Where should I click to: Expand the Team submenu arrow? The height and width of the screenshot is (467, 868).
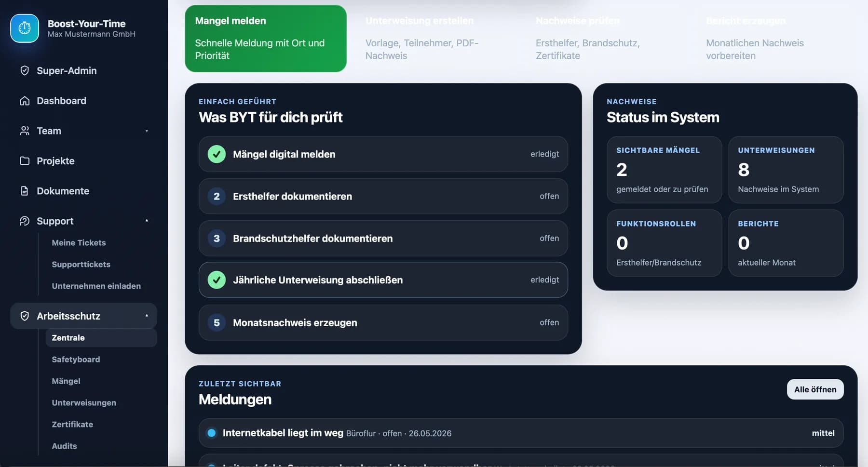[147, 131]
